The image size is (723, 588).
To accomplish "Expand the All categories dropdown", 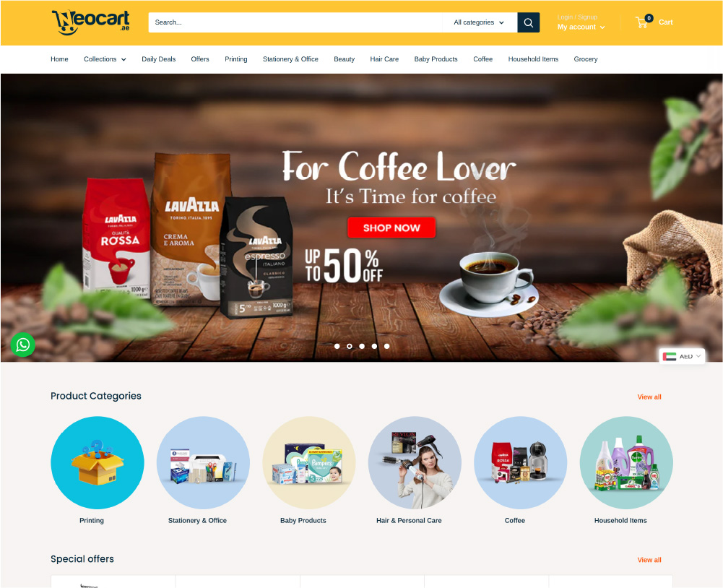I will click(x=479, y=22).
